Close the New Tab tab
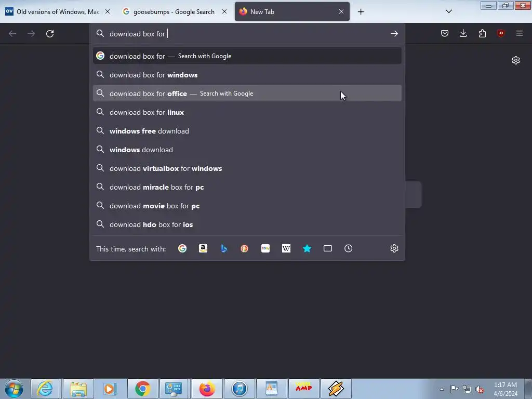 (x=341, y=11)
